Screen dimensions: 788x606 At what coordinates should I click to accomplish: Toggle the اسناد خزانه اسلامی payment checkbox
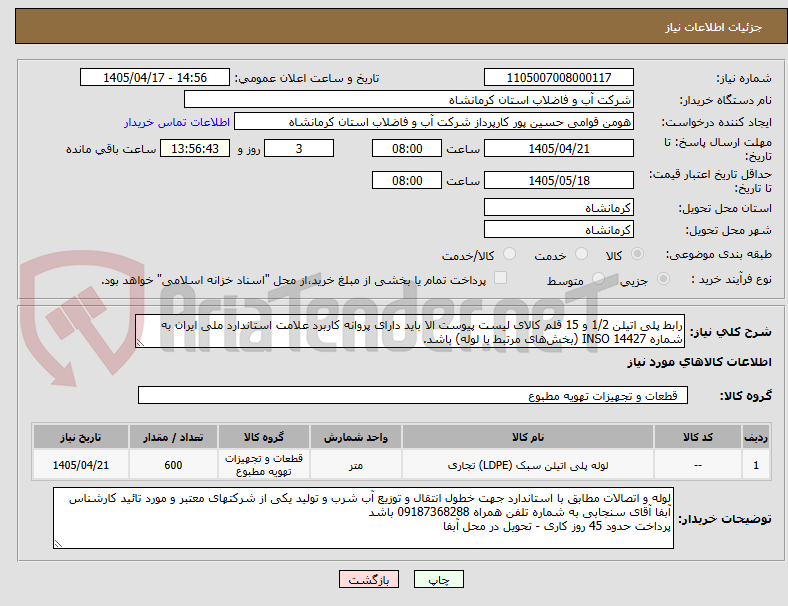click(x=501, y=278)
